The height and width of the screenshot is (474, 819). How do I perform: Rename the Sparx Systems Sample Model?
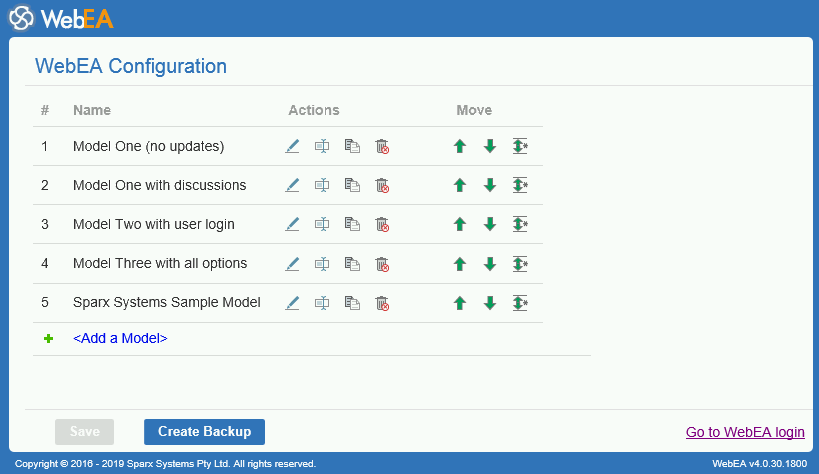(322, 303)
